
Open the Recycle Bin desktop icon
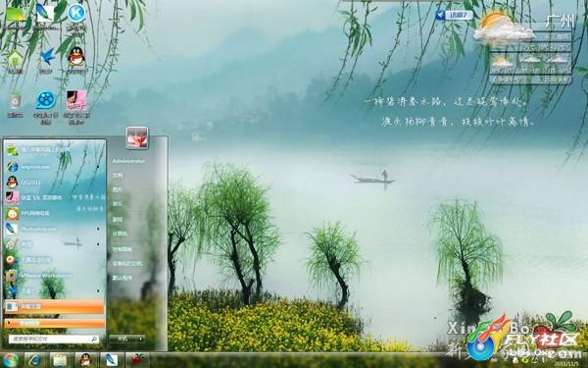click(16, 101)
